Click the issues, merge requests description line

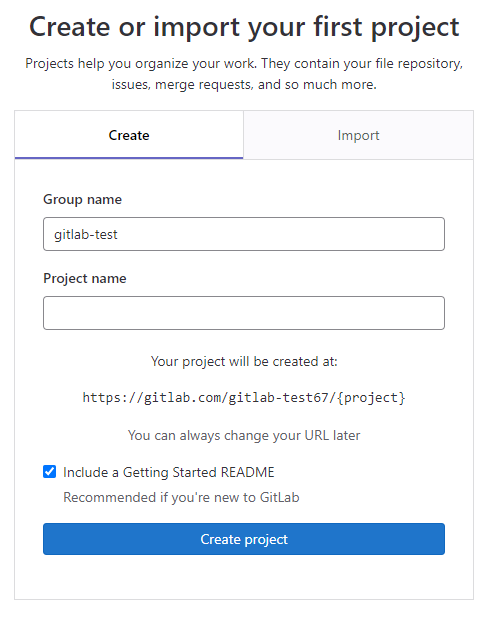244,85
